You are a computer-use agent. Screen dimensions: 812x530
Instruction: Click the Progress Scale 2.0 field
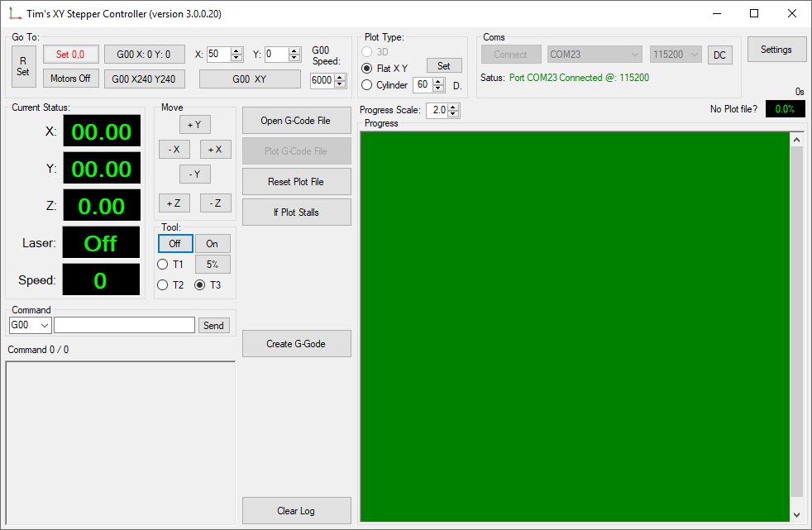point(437,110)
